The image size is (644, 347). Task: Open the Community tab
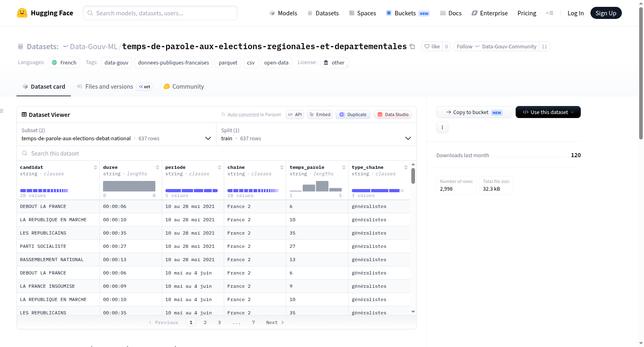[184, 87]
